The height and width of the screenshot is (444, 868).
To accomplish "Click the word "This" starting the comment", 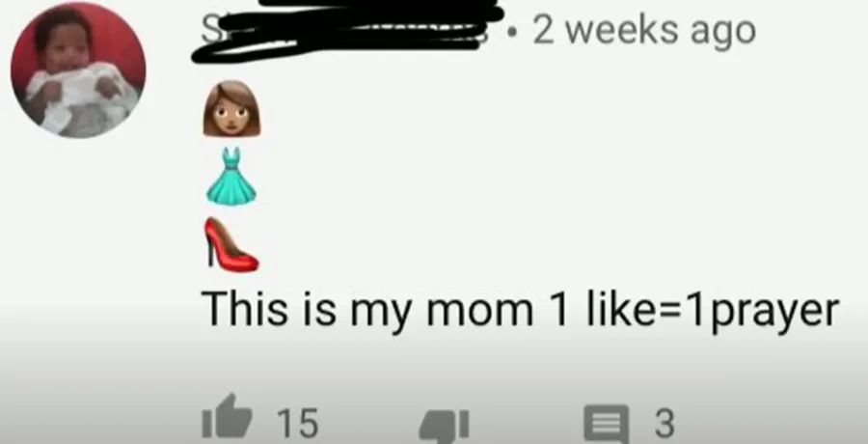I will (x=245, y=308).
